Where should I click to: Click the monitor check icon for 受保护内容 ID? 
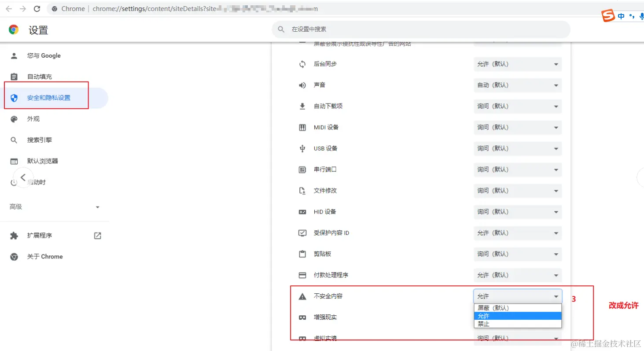click(302, 233)
